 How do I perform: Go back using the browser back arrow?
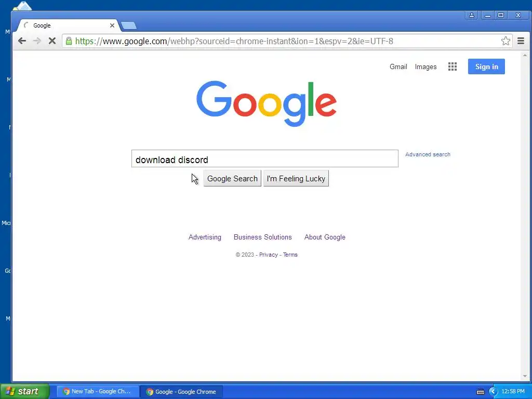coord(22,41)
